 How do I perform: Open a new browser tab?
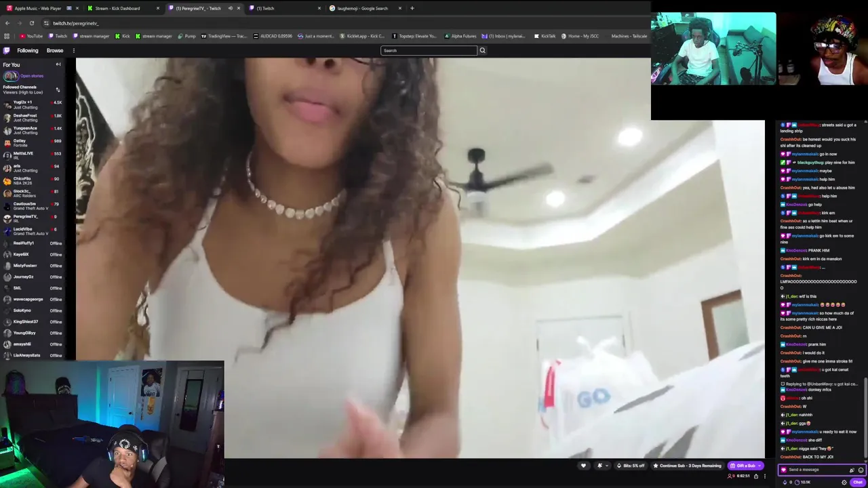pyautogui.click(x=412, y=8)
